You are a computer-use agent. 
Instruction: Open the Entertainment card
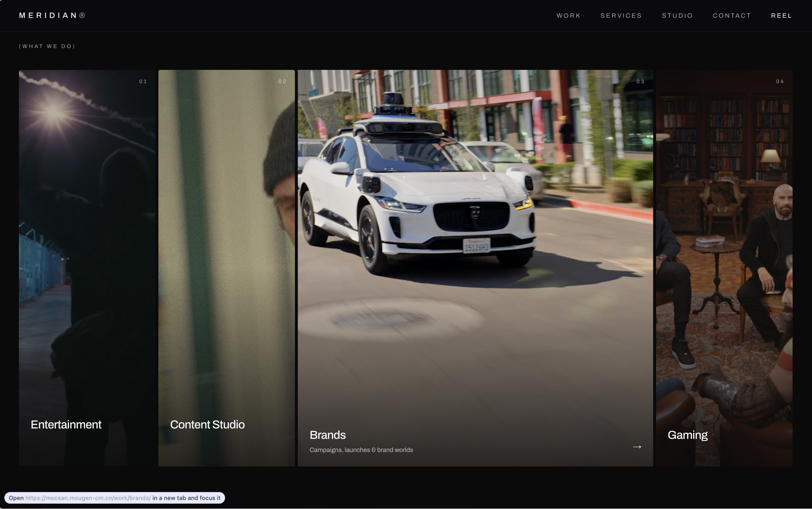[87, 268]
